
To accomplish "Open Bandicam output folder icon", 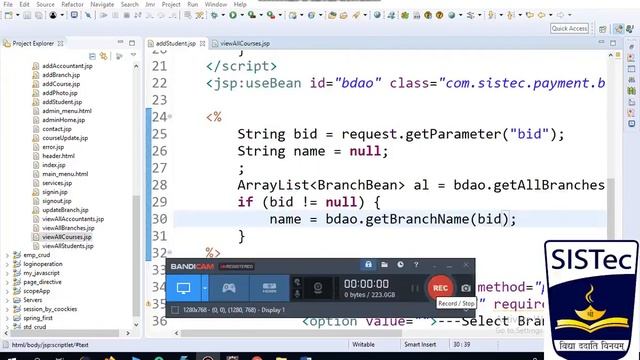I will [384, 265].
